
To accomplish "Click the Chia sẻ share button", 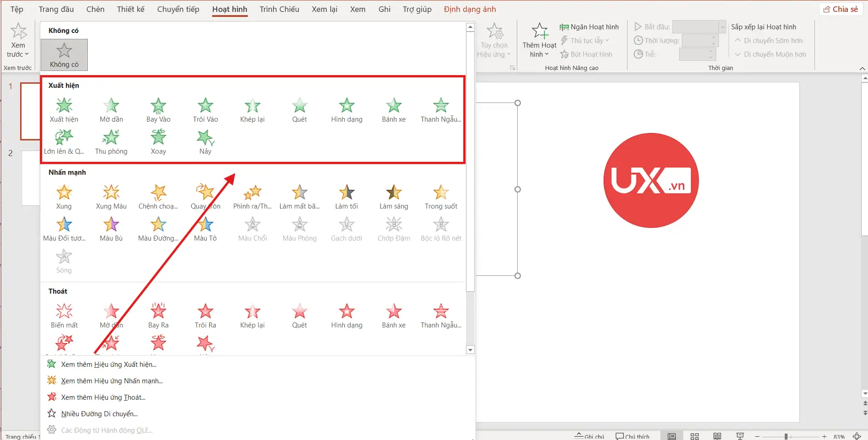I will click(841, 9).
